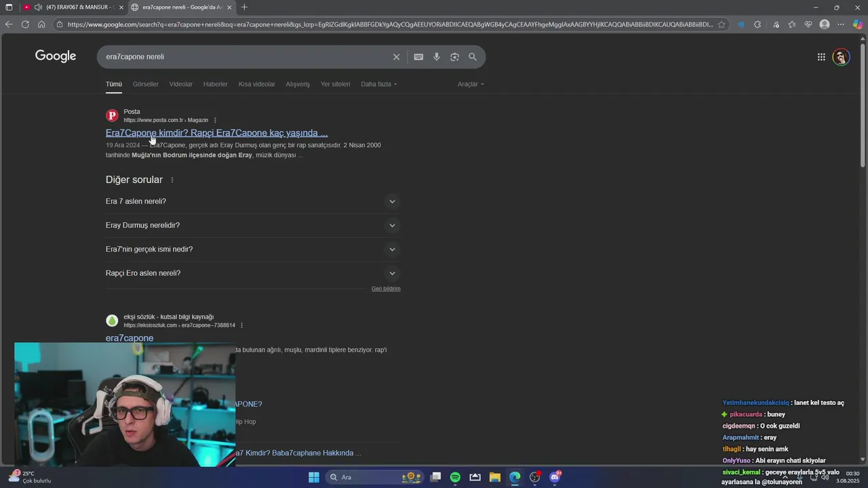The image size is (868, 488).
Task: Open 'a7 Kimdir? Baba7caphane Hakkında' result
Action: point(298,453)
